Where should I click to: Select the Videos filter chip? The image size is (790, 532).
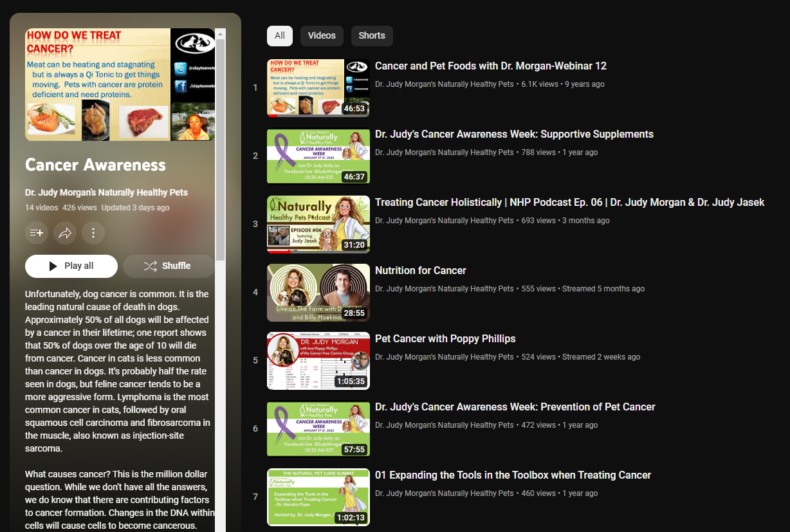pyautogui.click(x=322, y=36)
